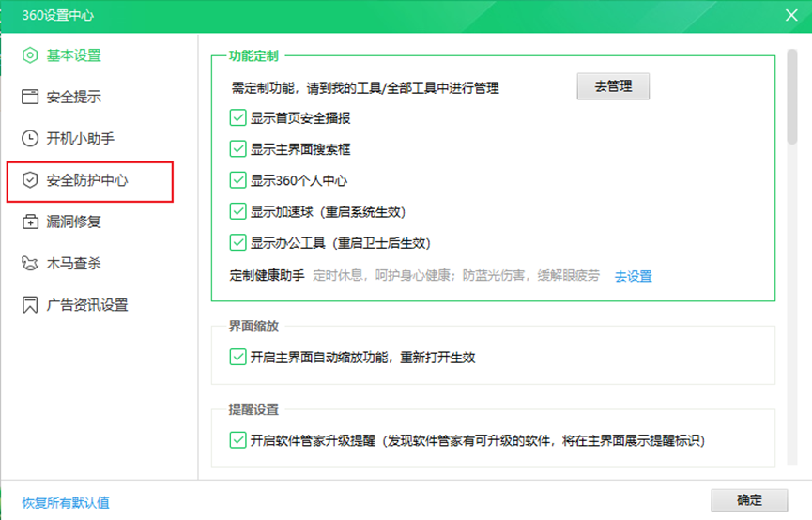Disable 开启主界面自动缩放功能 checkbox
This screenshot has height=520, width=812.
[x=237, y=358]
